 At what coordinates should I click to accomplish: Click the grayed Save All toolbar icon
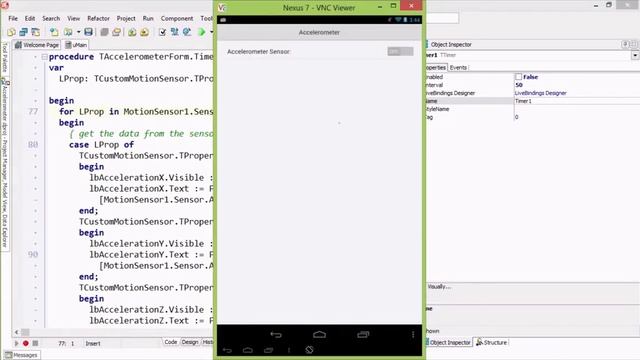click(x=104, y=32)
